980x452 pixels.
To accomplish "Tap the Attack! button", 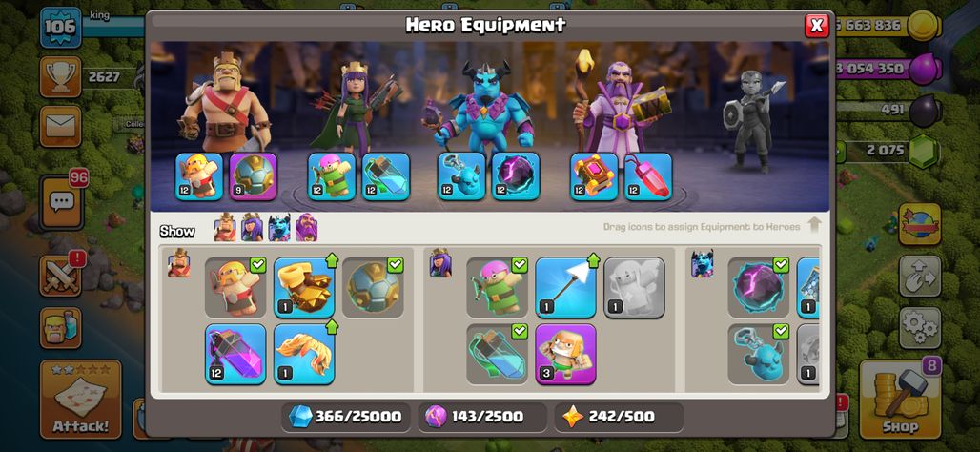I will pyautogui.click(x=81, y=399).
